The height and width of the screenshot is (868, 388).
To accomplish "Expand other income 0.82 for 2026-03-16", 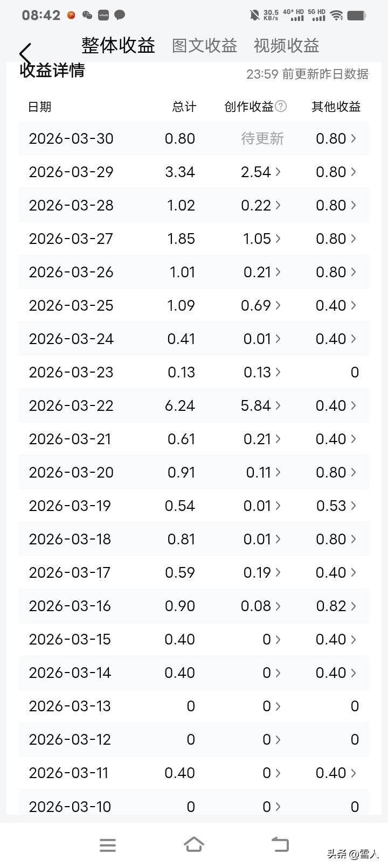I will 336,606.
